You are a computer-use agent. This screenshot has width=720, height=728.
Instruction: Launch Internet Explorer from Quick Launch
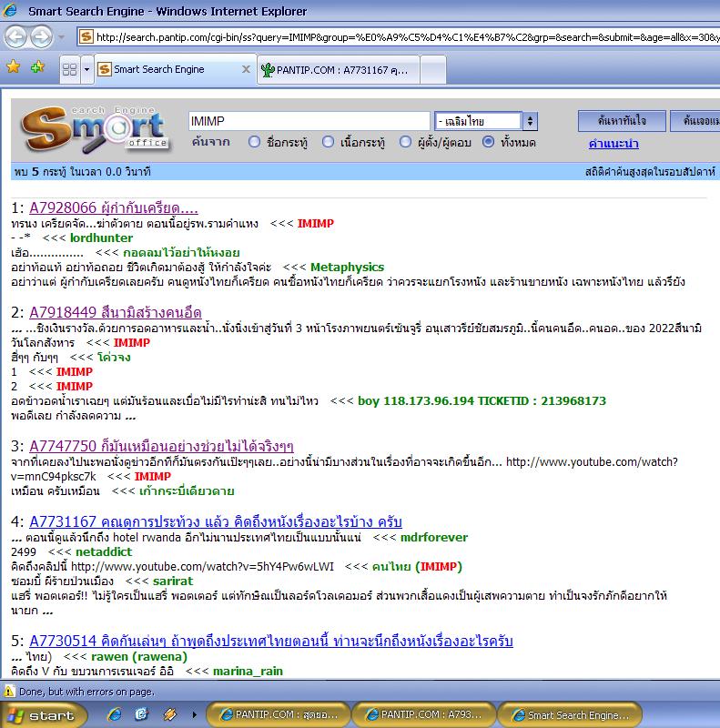coord(115,714)
